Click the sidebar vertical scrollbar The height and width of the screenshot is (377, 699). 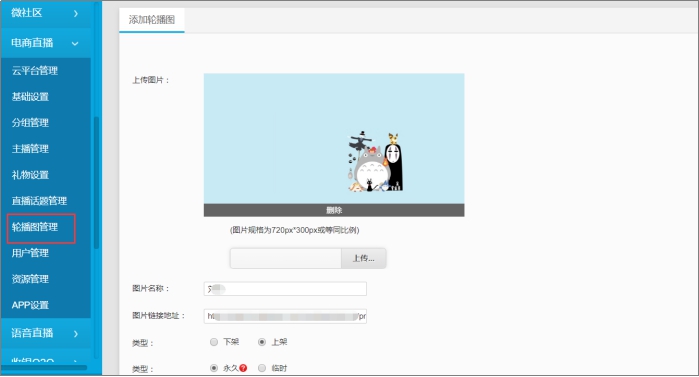pyautogui.click(x=96, y=183)
